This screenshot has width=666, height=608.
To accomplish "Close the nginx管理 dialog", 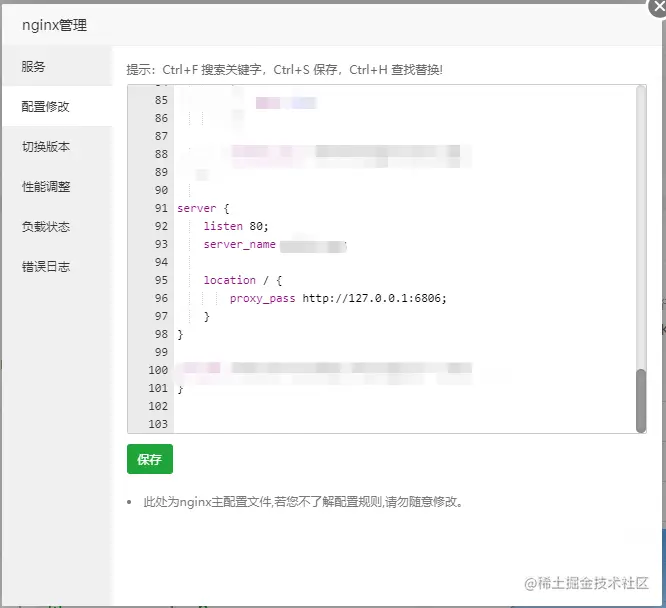I will coord(658,7).
